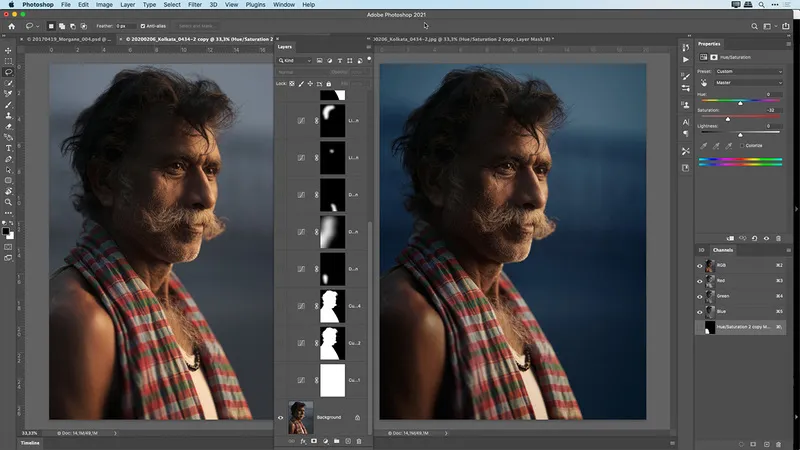Choose New Selection mode icon
Screen dimensions: 800x450
(x=51, y=26)
